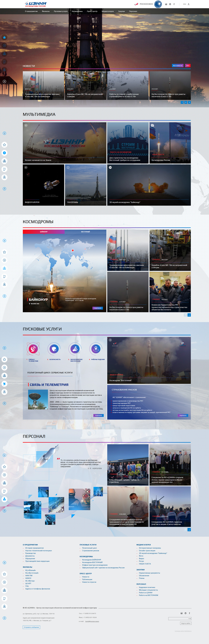
Task: Click the up arrow under Космодромы news cards
Action: pos(185,315)
